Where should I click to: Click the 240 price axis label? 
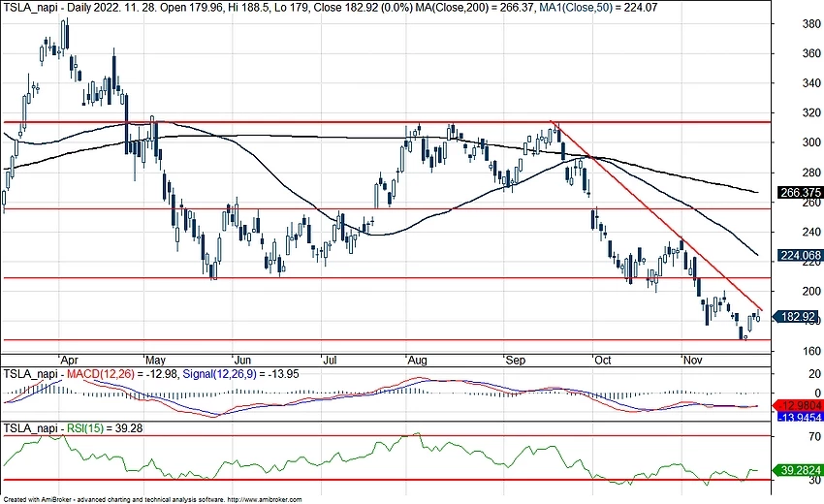pyautogui.click(x=811, y=233)
